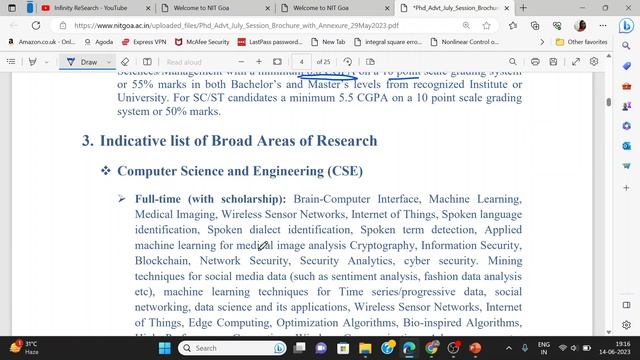Show hidden system tray icons chevron
Viewport: 640px width, 360px height.
(x=509, y=348)
